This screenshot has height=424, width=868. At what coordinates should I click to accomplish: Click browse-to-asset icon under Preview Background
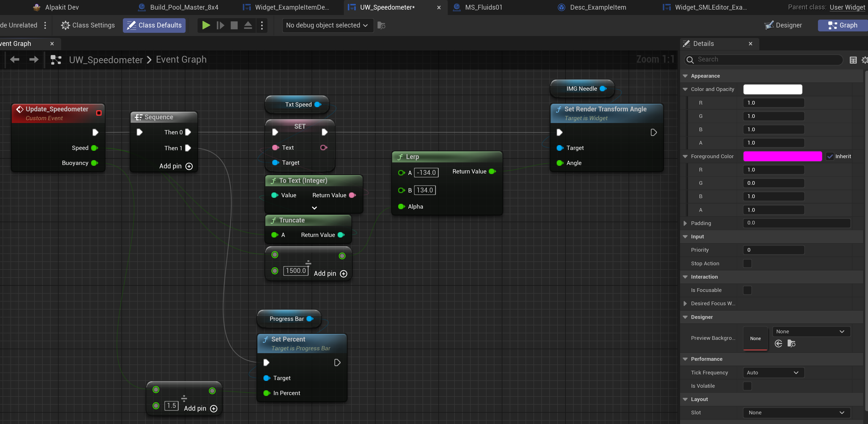click(792, 344)
